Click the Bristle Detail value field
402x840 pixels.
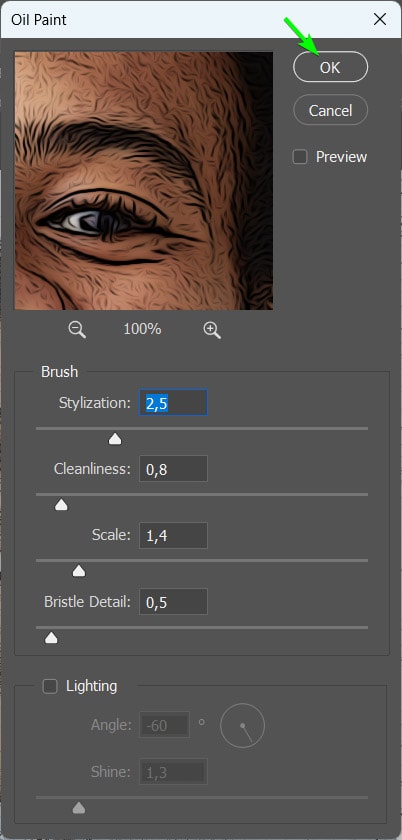click(x=173, y=602)
